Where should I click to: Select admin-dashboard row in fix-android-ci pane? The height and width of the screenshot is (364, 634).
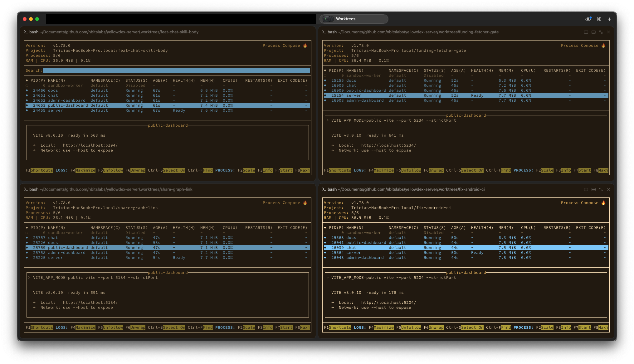[x=466, y=258]
